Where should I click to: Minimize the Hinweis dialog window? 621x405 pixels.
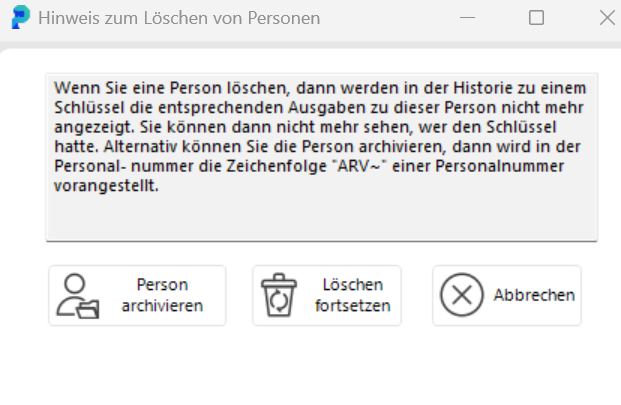[x=471, y=17]
